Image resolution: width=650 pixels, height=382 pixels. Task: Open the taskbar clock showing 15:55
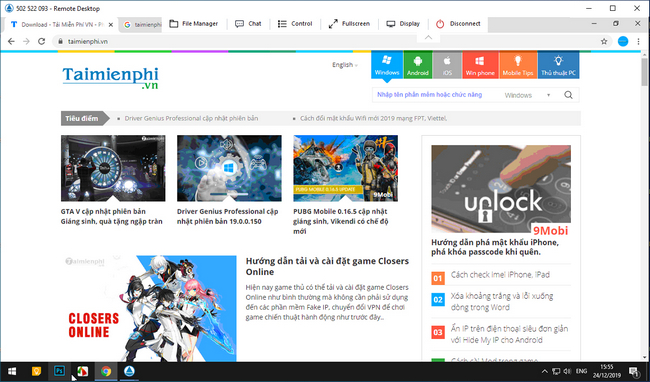coord(607,371)
